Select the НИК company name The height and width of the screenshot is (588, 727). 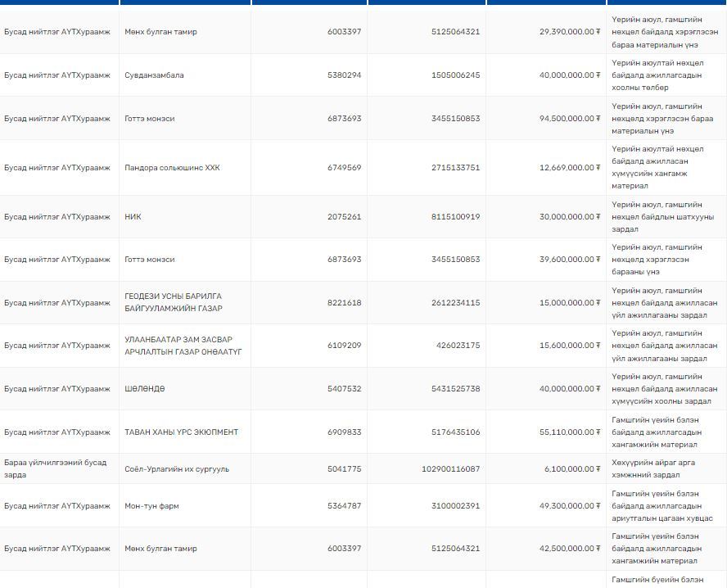tap(133, 217)
